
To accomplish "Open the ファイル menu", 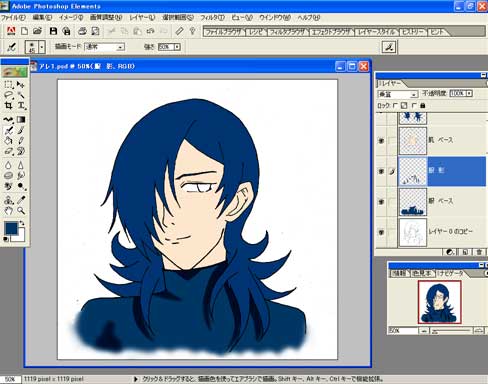I will (x=13, y=17).
